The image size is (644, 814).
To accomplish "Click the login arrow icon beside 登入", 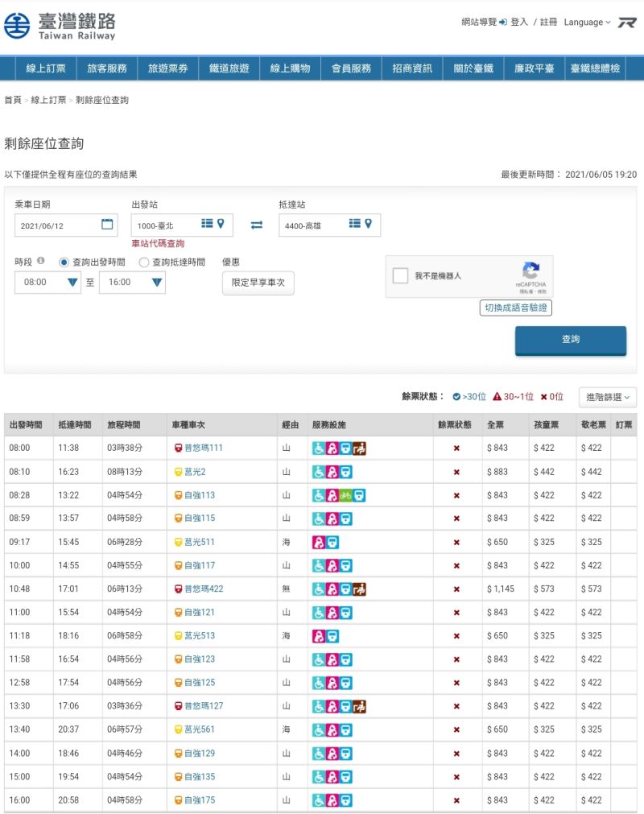I will pyautogui.click(x=503, y=22).
